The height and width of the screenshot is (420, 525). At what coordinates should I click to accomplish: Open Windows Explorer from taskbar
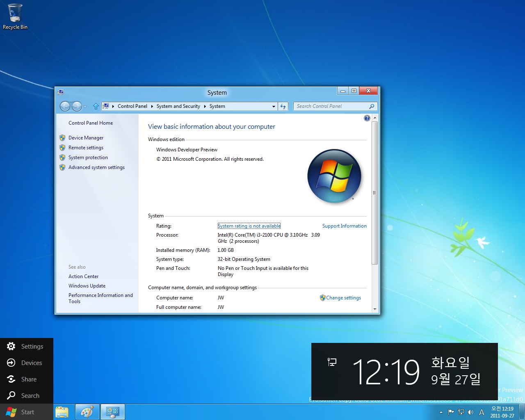(62, 412)
